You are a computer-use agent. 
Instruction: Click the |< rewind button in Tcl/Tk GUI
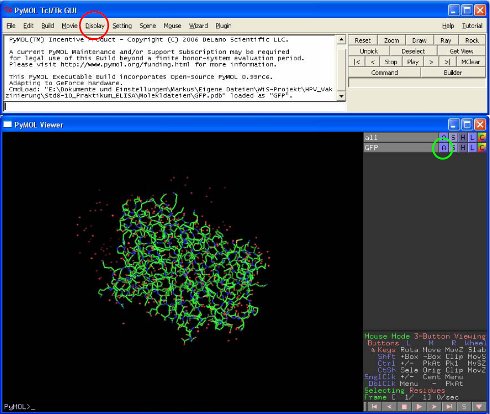click(x=357, y=62)
